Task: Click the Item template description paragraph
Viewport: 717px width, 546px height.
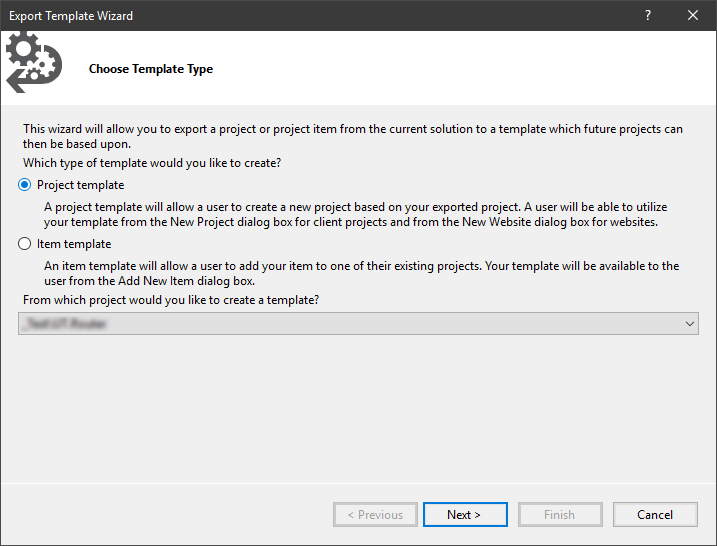Action: (360, 273)
